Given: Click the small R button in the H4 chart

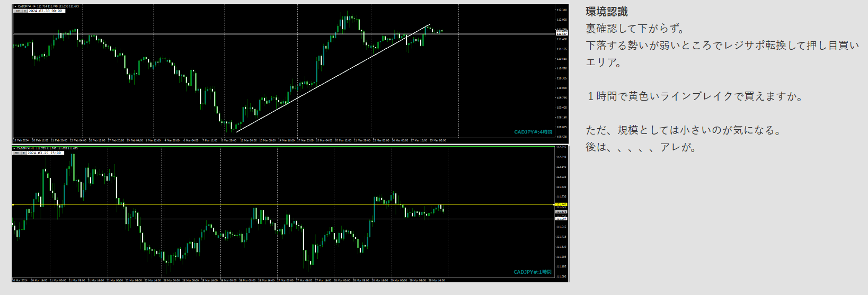Looking at the screenshot, I should tap(25, 11).
